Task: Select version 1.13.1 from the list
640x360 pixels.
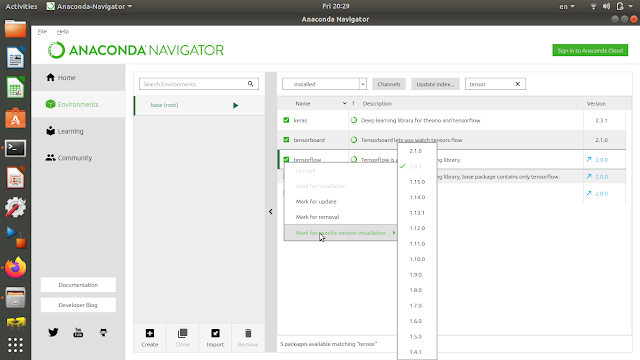Action: coord(417,213)
